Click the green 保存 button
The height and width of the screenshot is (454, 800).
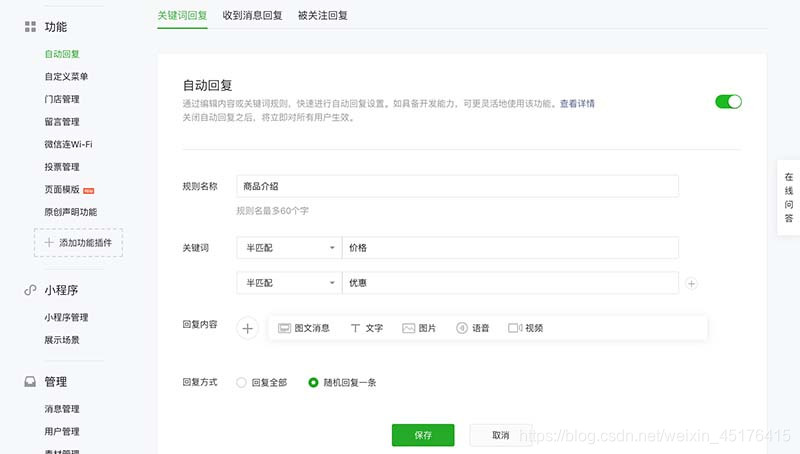point(423,435)
